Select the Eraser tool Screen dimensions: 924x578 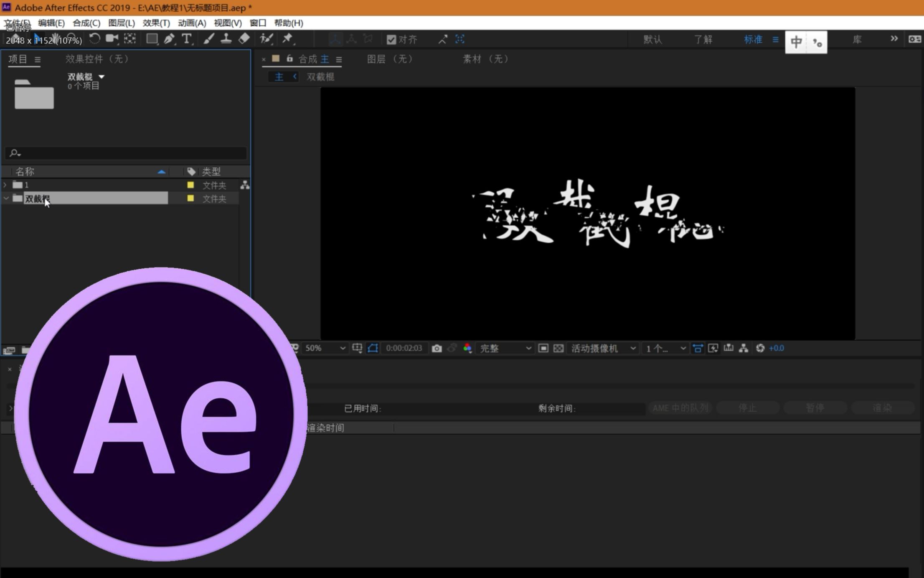click(244, 39)
